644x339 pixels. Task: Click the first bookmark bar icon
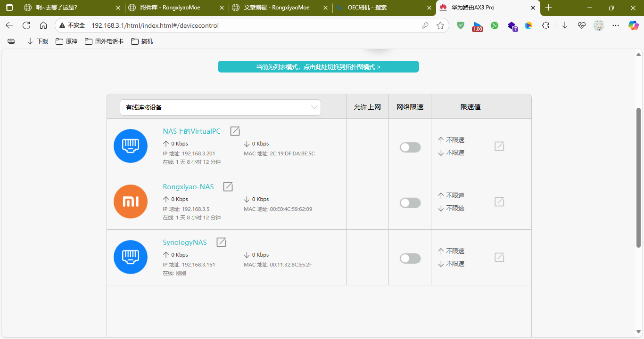coord(11,41)
